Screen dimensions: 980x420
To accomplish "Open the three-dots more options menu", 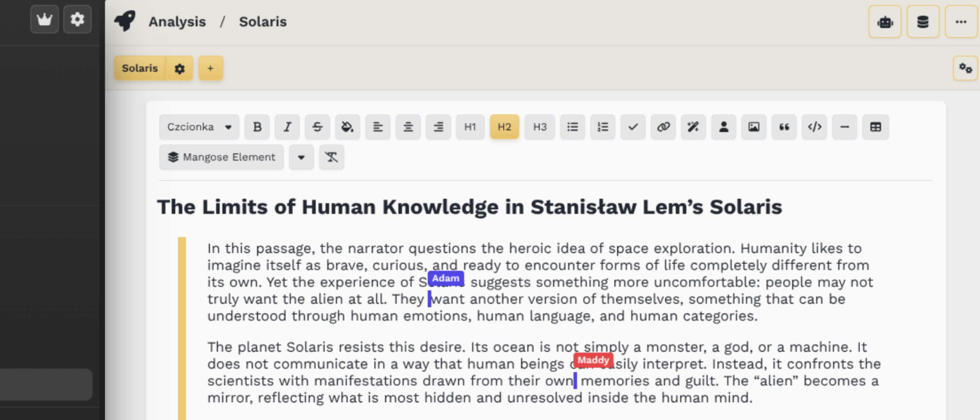I will click(x=961, y=22).
